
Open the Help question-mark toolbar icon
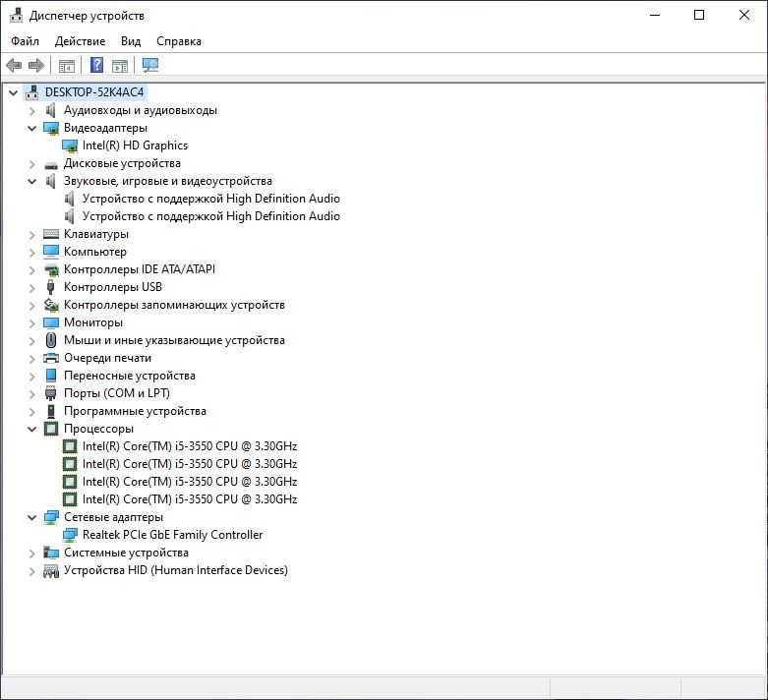[97, 65]
